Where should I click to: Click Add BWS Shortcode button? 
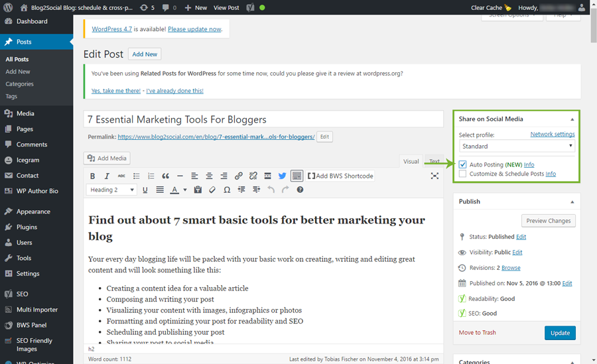click(340, 176)
